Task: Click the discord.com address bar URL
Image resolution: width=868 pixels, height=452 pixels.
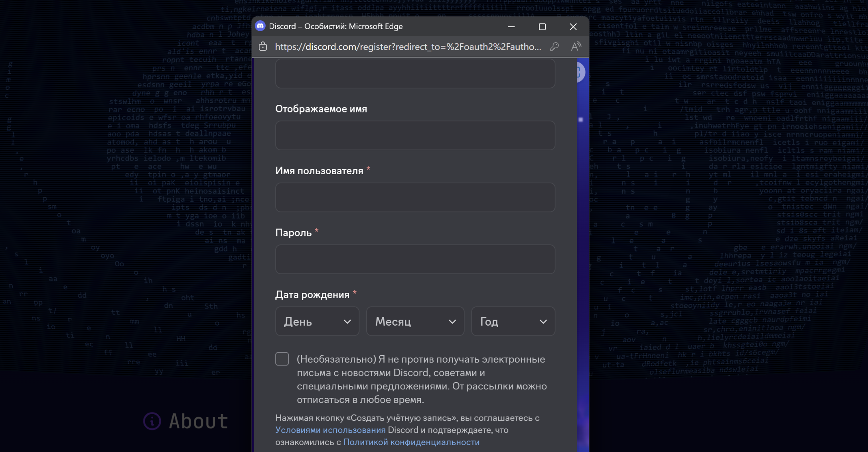Action: coord(408,47)
